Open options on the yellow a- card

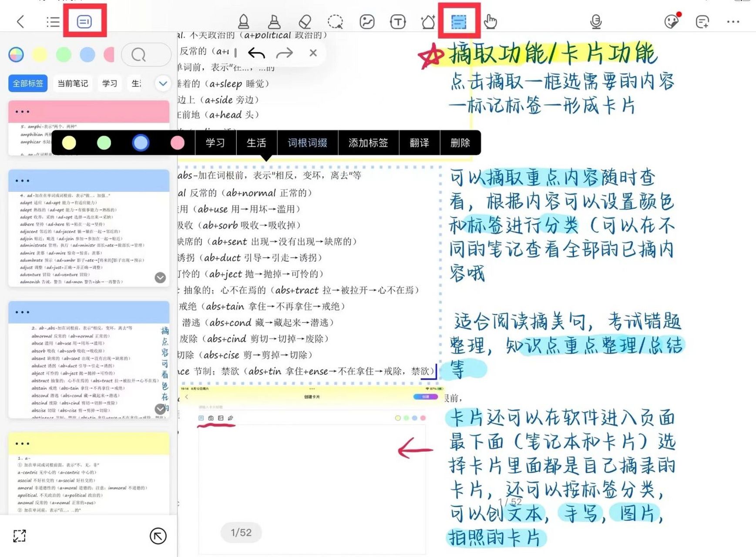click(x=22, y=443)
